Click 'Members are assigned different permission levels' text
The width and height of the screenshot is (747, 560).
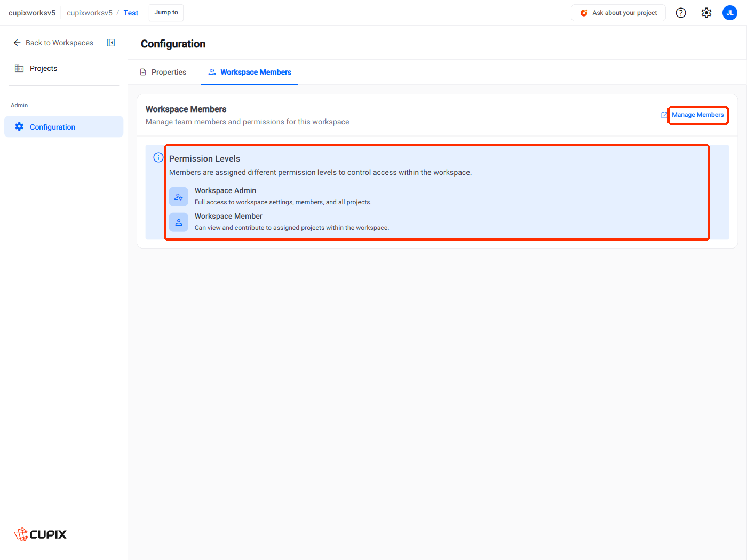[320, 172]
